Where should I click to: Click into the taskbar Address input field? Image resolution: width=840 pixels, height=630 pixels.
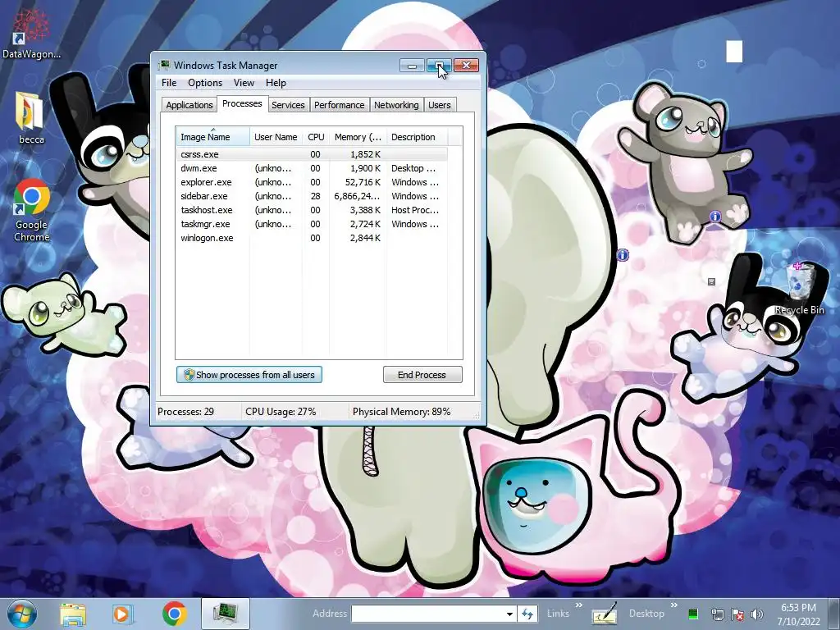click(427, 614)
